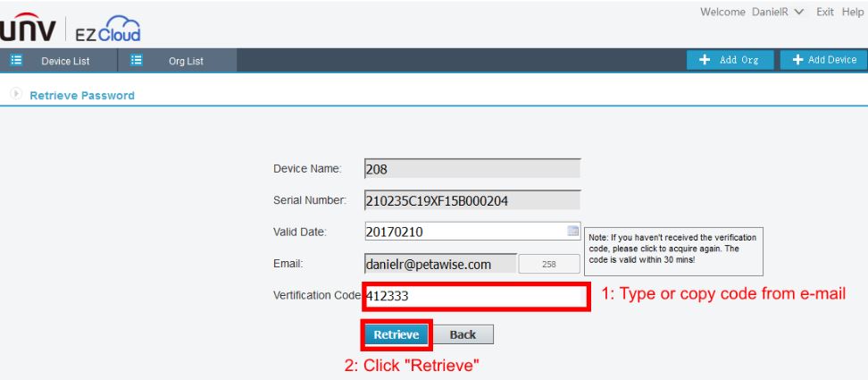
Task: Switch to the Device List tab
Action: tap(64, 61)
